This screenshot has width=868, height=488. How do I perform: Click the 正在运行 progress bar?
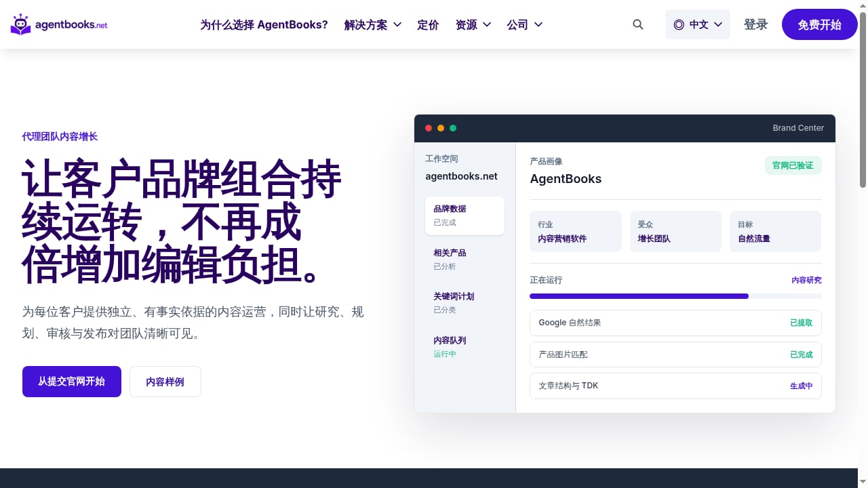tap(675, 296)
